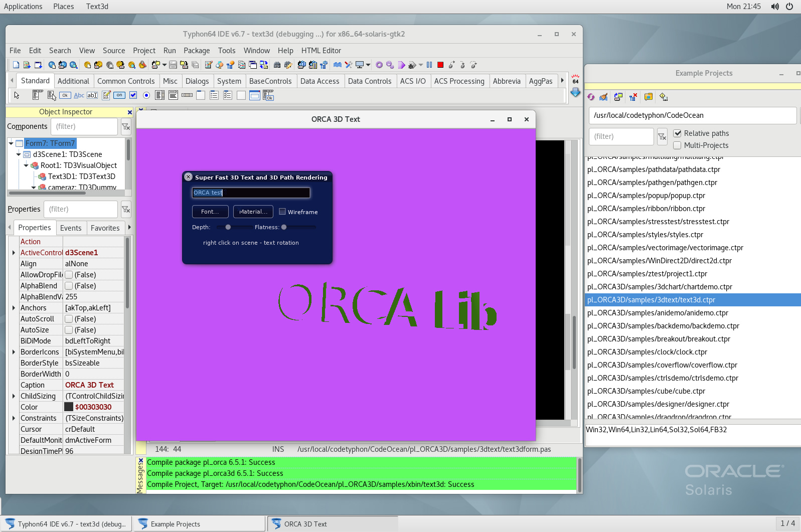This screenshot has width=801, height=532.
Task: Expand the ActiveControl property
Action: [14, 253]
